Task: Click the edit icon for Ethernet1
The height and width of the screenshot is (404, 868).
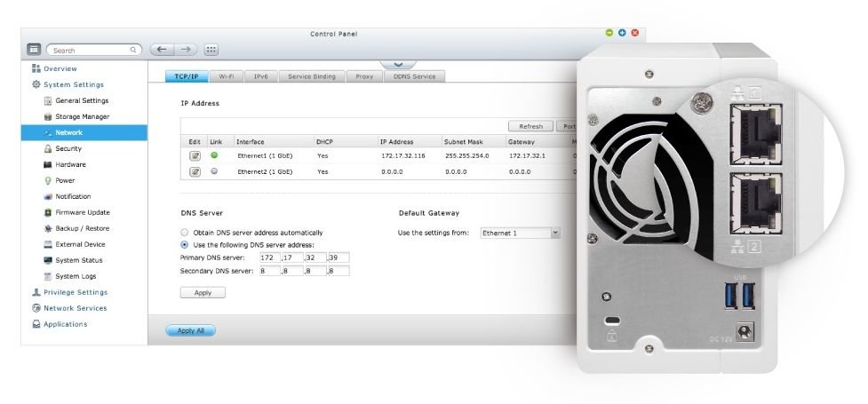Action: click(195, 156)
